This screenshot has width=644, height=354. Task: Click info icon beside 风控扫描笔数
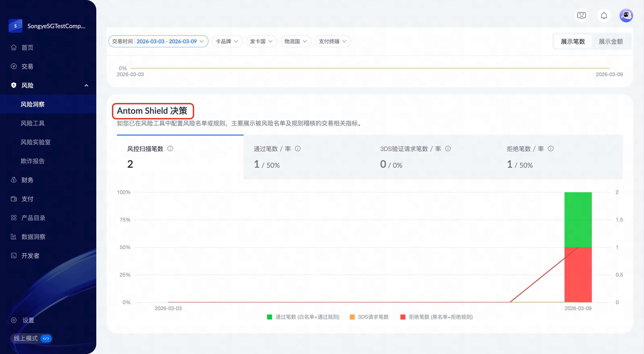[x=170, y=149]
